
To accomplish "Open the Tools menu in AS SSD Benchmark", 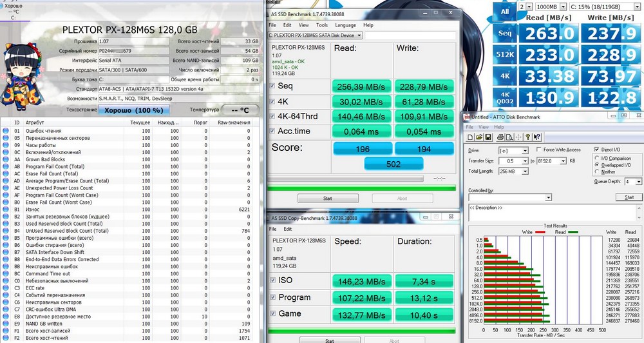I will (x=321, y=25).
